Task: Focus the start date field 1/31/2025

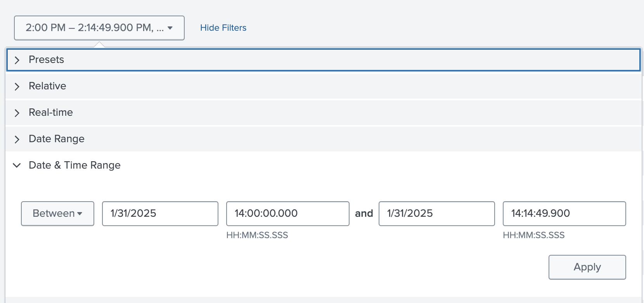Action: click(x=160, y=213)
